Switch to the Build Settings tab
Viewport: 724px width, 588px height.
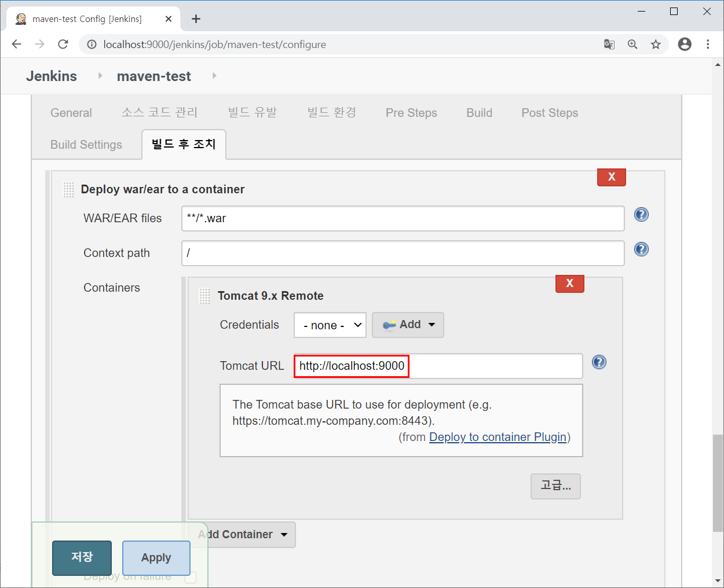tap(86, 145)
